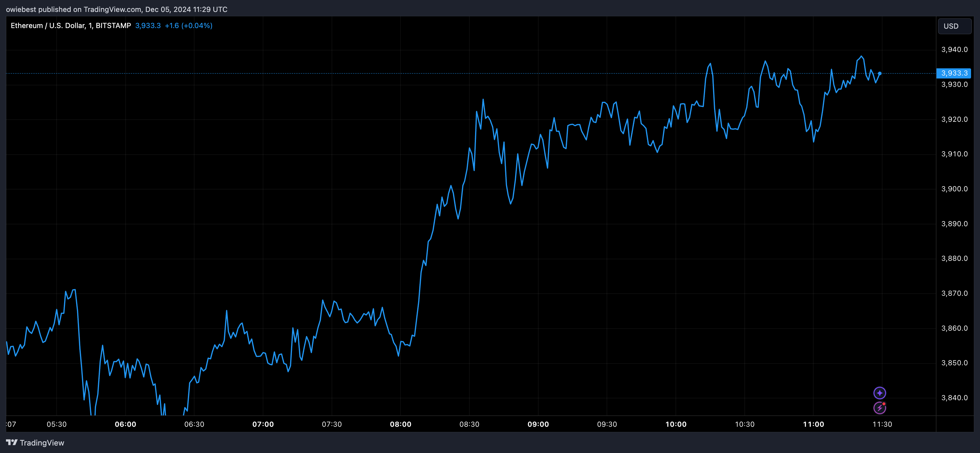Click the 07:00 time axis label
The height and width of the screenshot is (453, 980).
click(263, 424)
